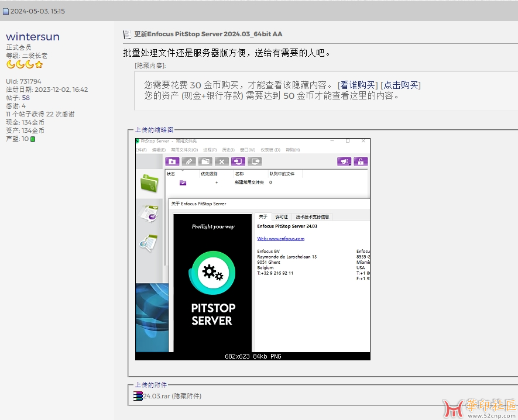Viewport: 518px width, 420px height.
Task: Switch to the 技术技术支持信息 tab
Action: point(312,217)
